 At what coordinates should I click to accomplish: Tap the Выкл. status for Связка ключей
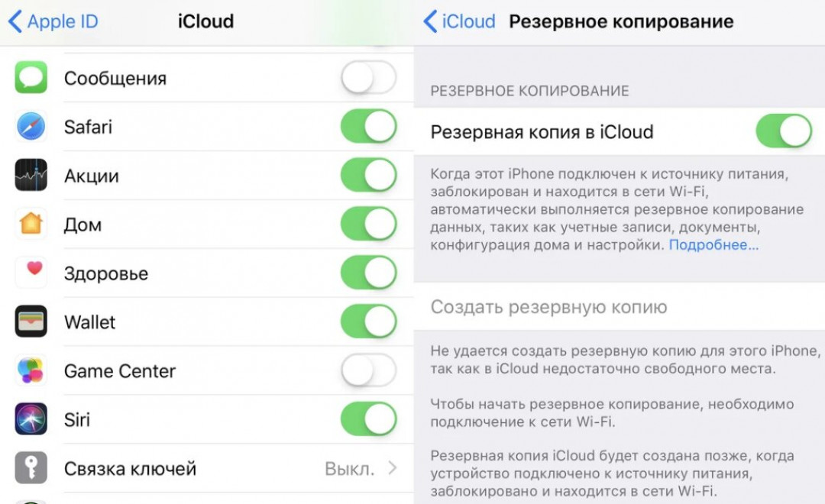(349, 468)
